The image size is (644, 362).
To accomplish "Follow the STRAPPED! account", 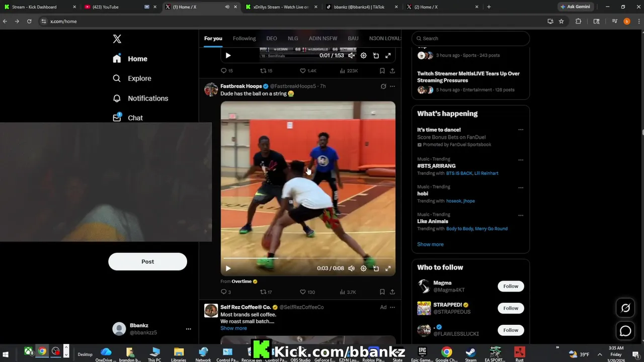I will [511, 308].
